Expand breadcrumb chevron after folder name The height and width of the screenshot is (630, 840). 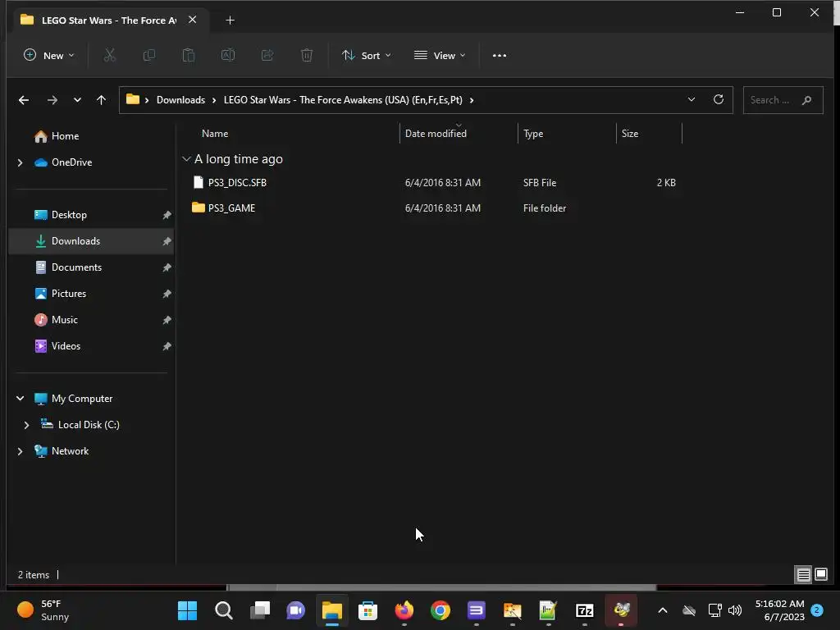pos(472,100)
